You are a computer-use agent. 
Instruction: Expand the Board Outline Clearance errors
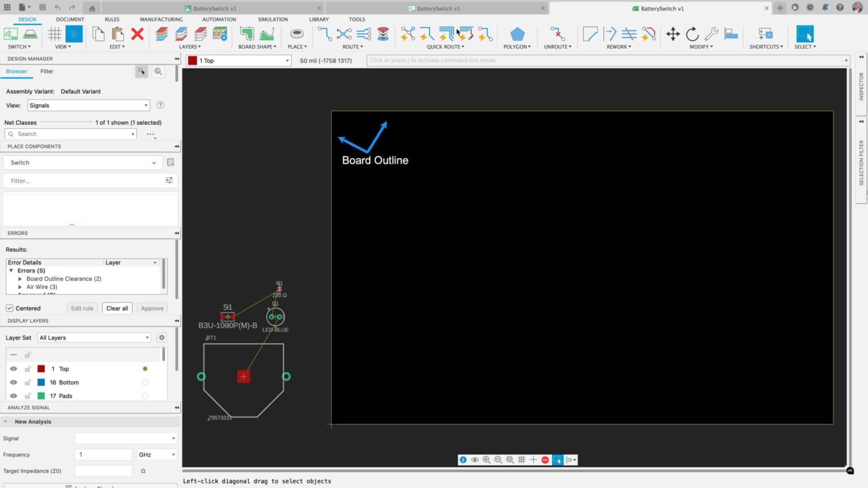click(x=20, y=278)
